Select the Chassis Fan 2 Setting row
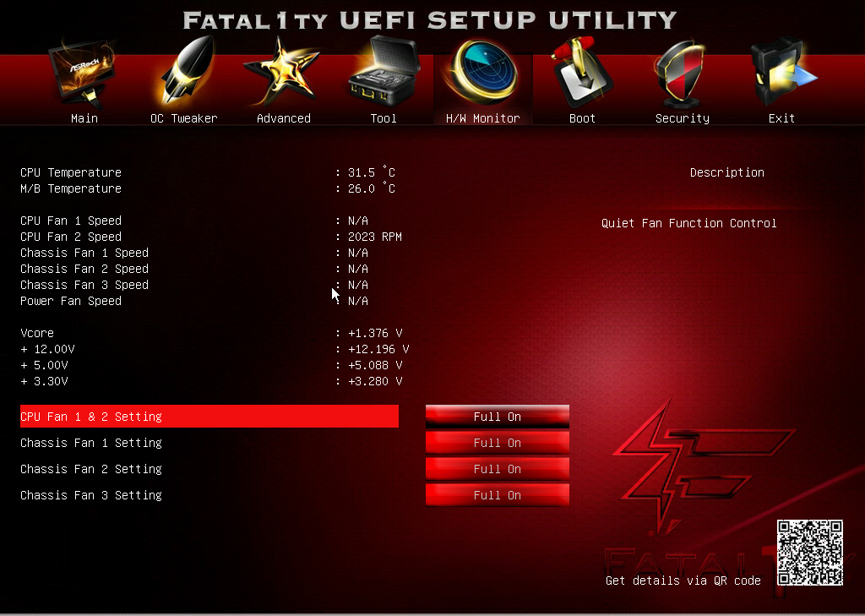This screenshot has height=616, width=865. (209, 469)
